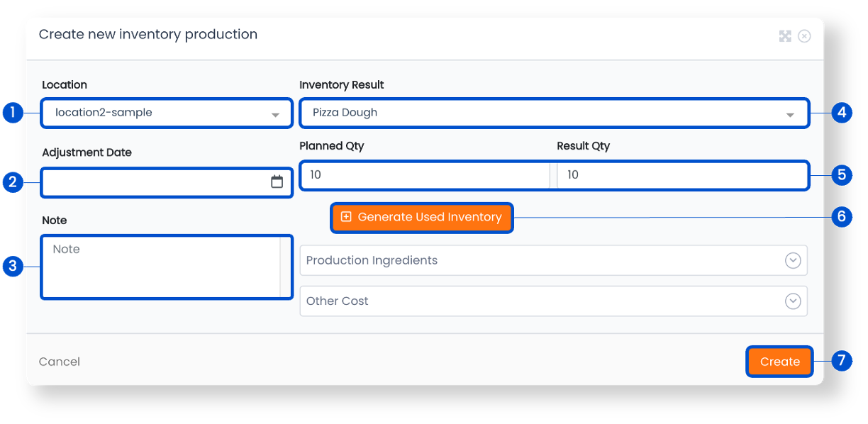Expand the Production Ingredients section
This screenshot has height=424, width=868.
click(554, 260)
